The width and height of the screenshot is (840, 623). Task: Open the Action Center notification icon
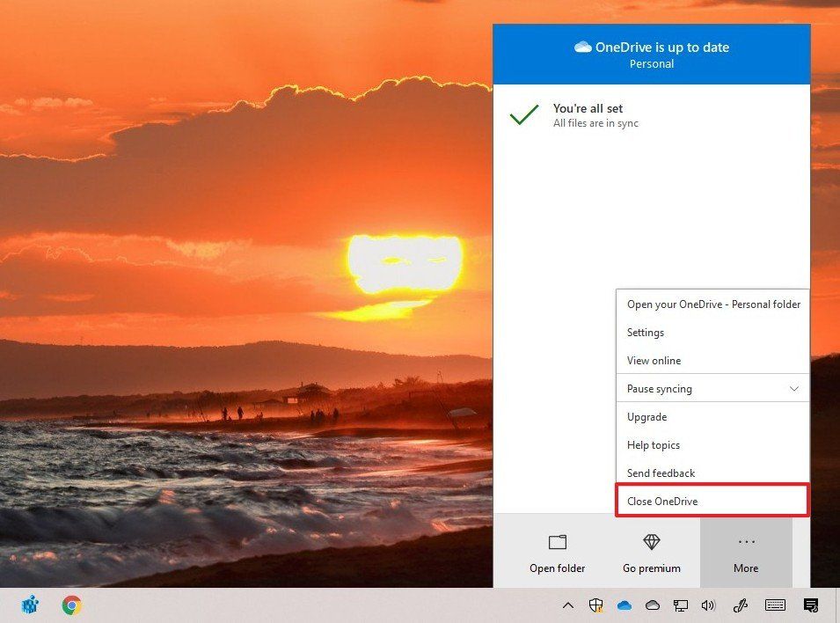pos(810,605)
